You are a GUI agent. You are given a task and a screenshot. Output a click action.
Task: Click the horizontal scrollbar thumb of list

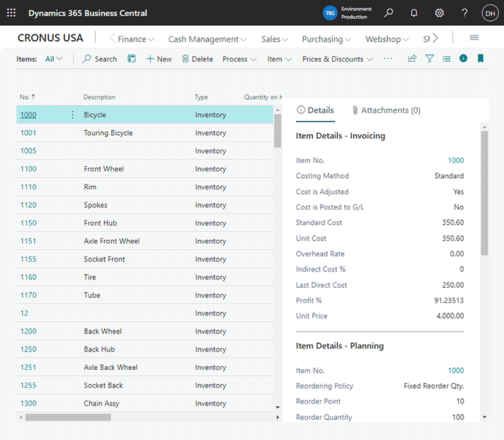tap(68, 417)
